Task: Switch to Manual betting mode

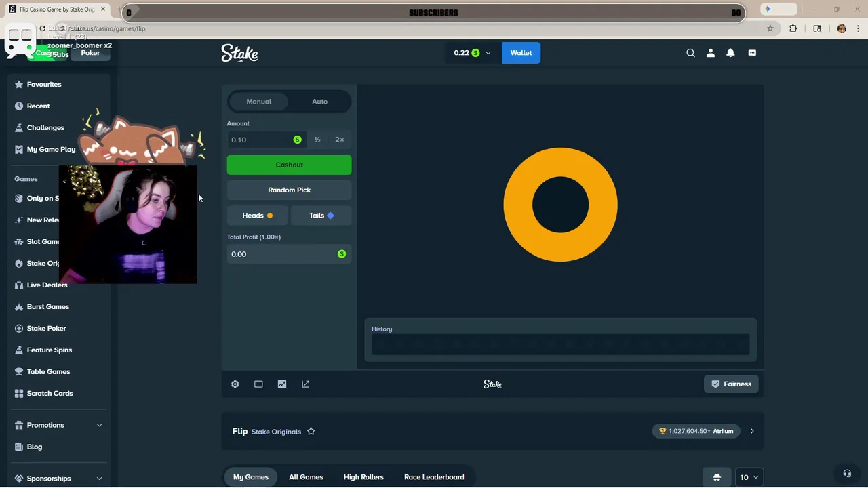Action: click(x=258, y=102)
